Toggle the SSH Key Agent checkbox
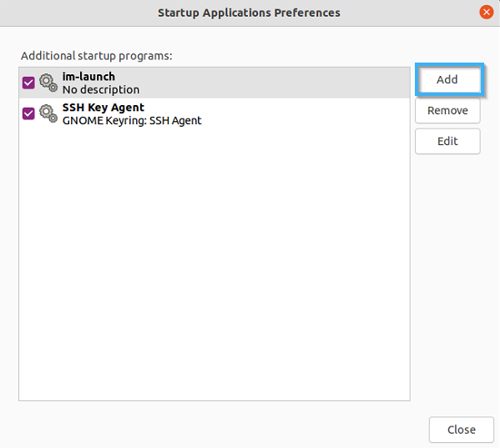500x448 pixels. [x=28, y=113]
